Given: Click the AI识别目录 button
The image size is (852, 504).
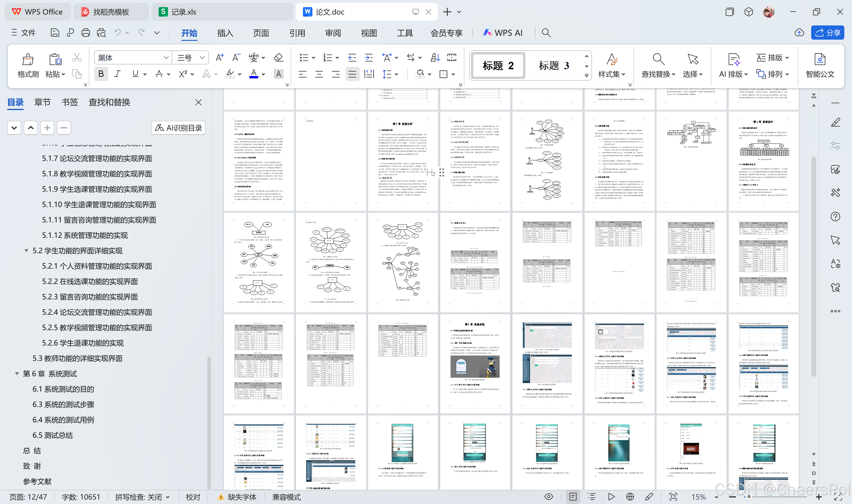Looking at the screenshot, I should (x=178, y=128).
